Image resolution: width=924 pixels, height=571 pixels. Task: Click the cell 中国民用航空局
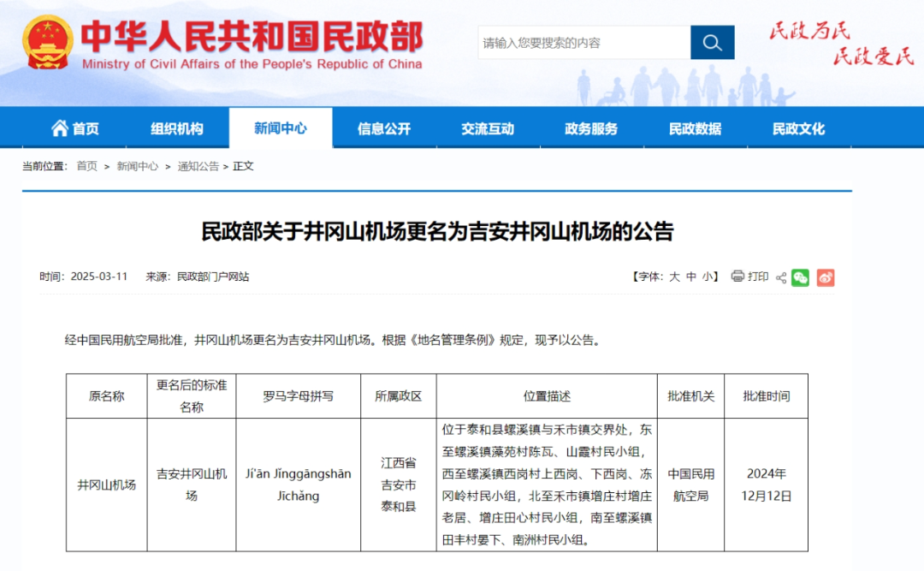click(x=690, y=485)
